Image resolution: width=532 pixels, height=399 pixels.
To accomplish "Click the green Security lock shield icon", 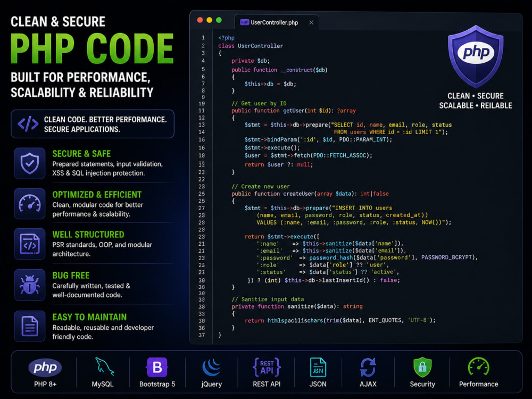I will 422,367.
